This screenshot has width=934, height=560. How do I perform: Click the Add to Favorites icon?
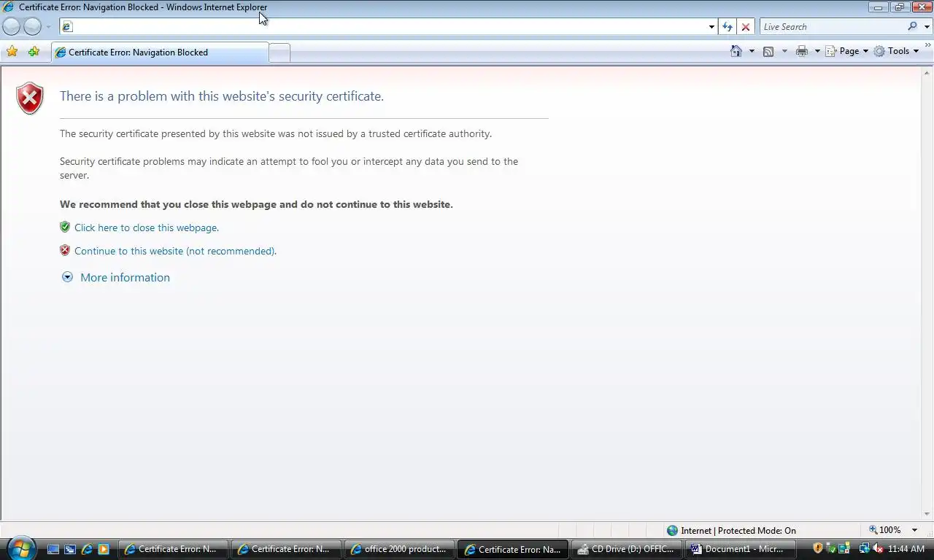34,51
